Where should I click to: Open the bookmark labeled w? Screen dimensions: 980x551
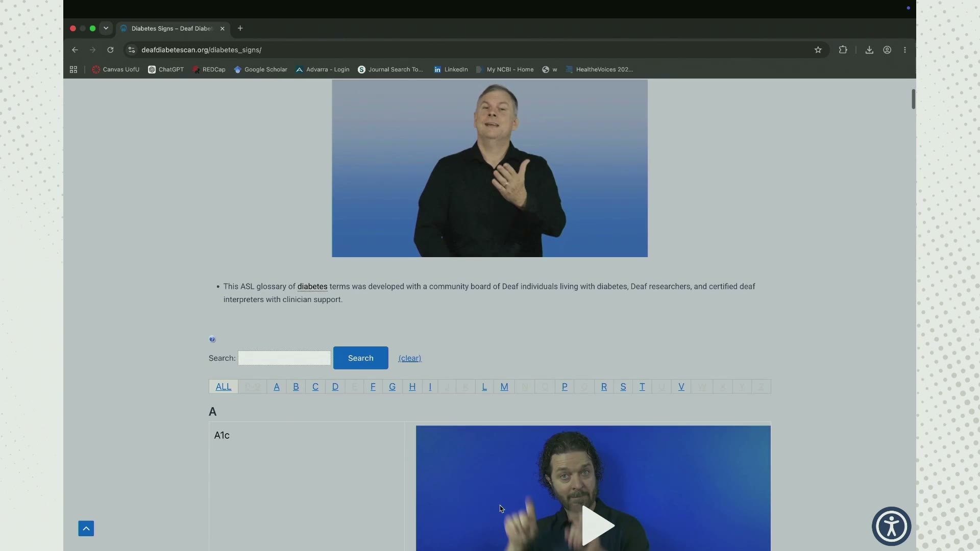[550, 69]
